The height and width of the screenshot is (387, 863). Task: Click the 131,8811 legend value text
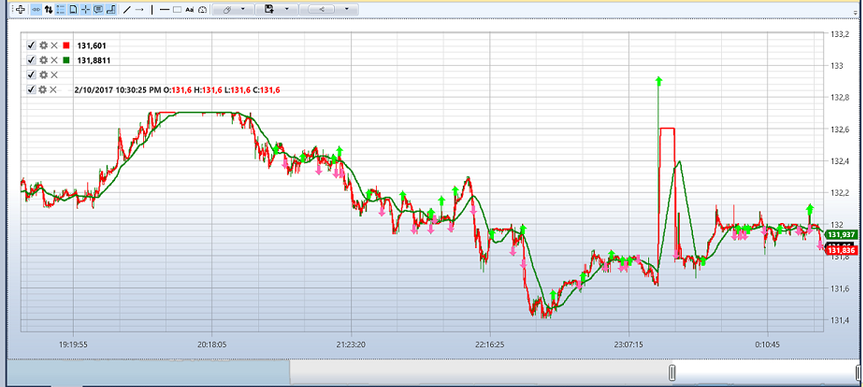[94, 61]
